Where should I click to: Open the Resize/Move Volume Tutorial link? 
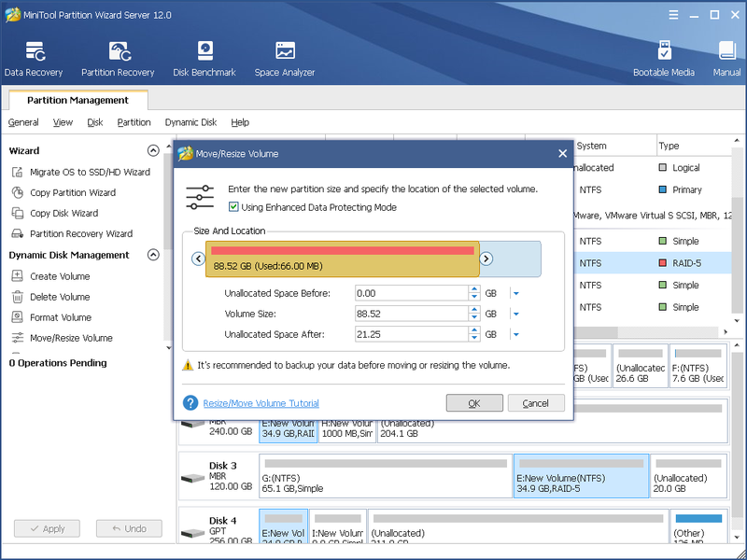click(261, 403)
